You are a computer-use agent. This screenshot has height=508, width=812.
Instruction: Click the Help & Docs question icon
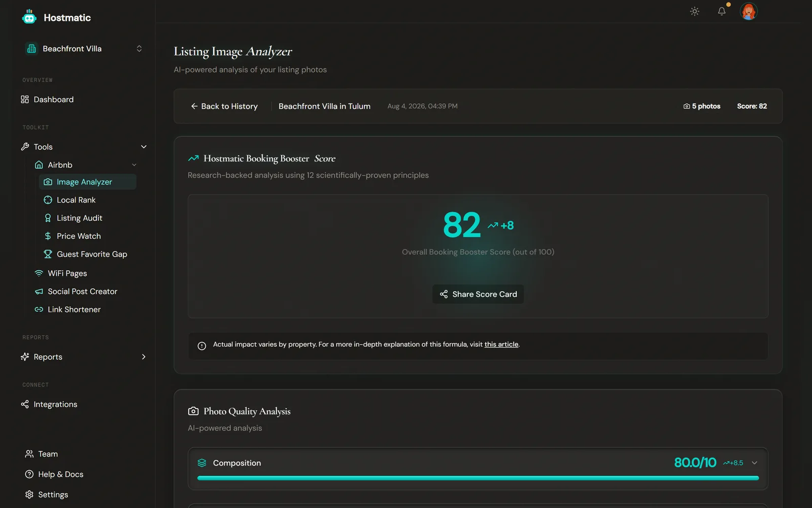tap(29, 474)
